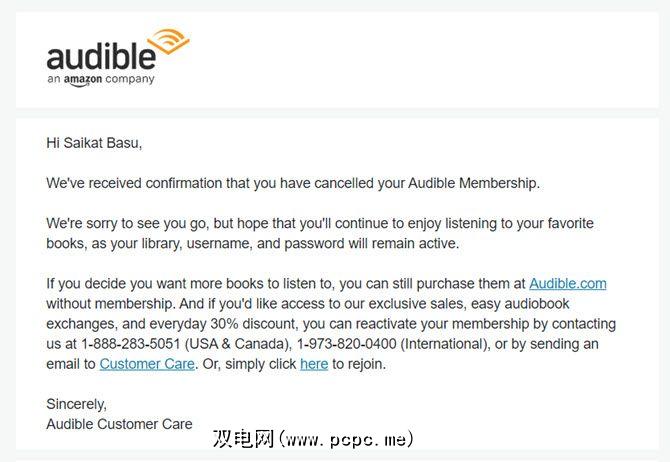Click the international number 1-973-820-0400
Image resolution: width=670 pixels, height=462 pixels.
[x=344, y=344]
